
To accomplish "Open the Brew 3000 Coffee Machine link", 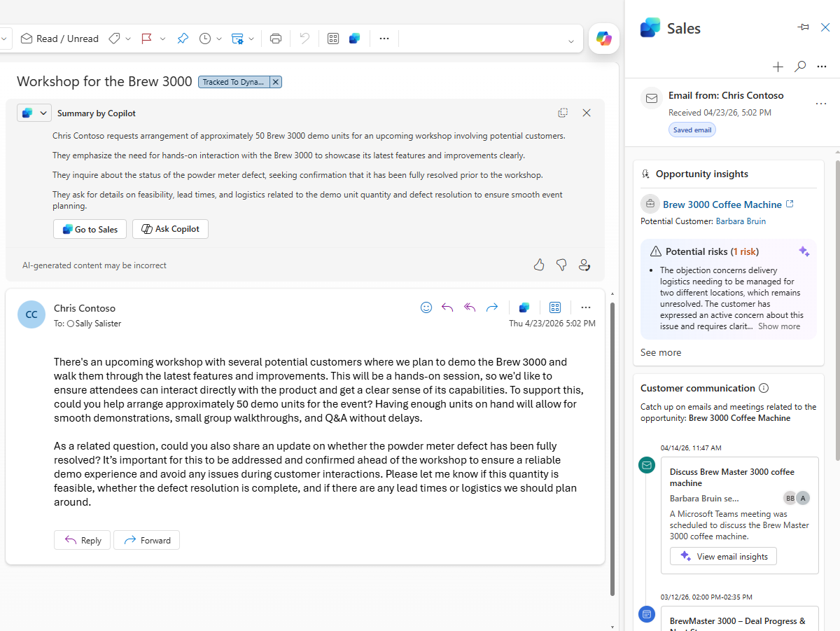I will pos(722,204).
